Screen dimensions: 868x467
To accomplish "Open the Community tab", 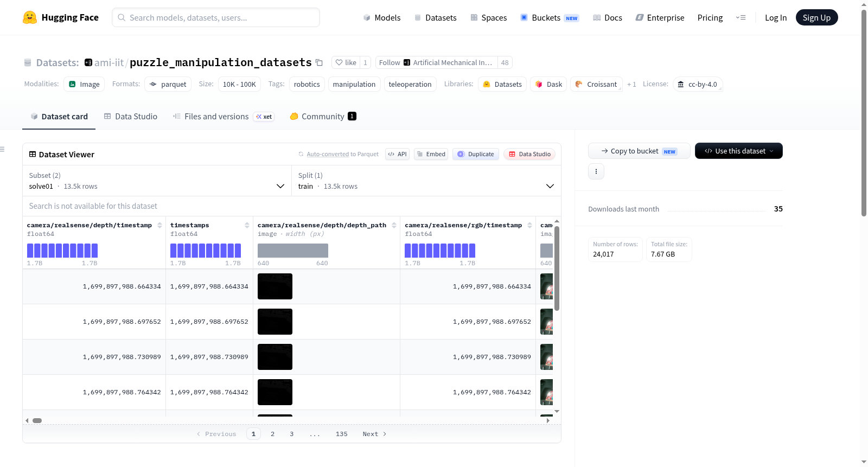I will [x=323, y=116].
